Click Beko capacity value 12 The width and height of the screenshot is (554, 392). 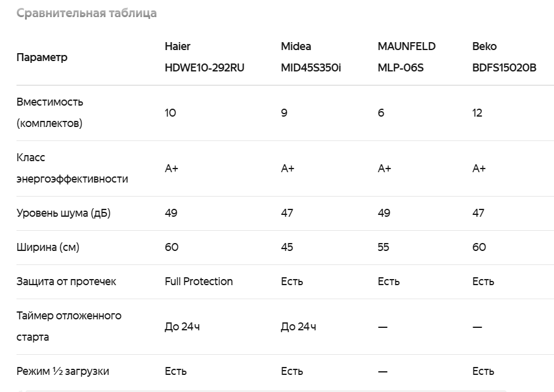point(477,113)
